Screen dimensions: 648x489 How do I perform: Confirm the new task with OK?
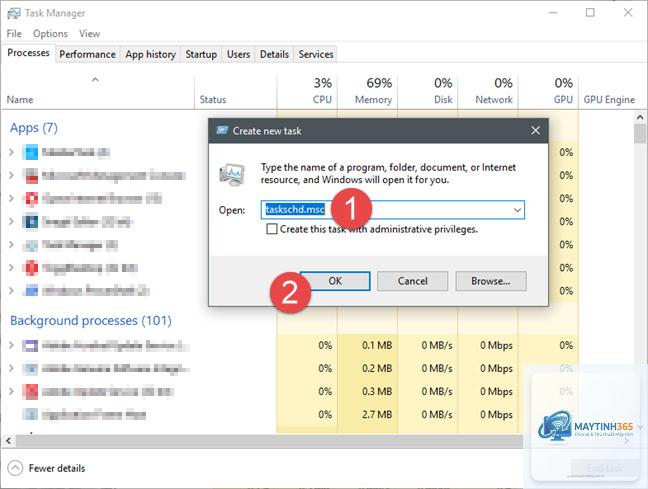pos(335,281)
